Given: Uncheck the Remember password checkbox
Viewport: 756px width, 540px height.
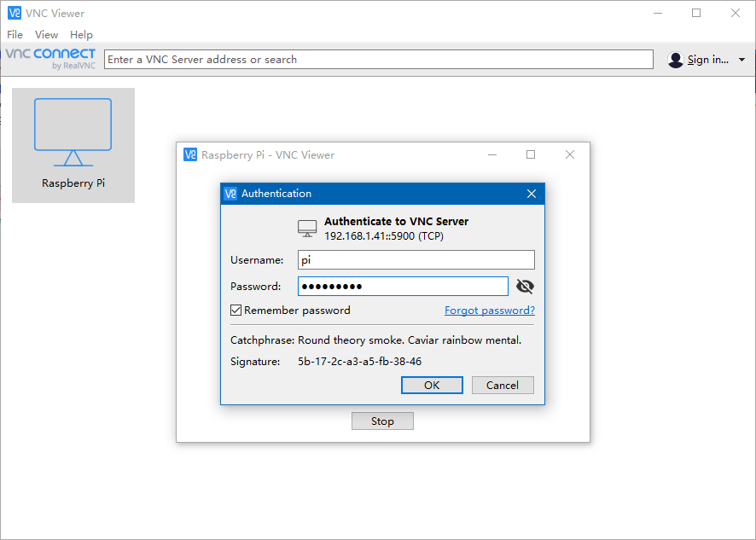Looking at the screenshot, I should click(x=236, y=310).
